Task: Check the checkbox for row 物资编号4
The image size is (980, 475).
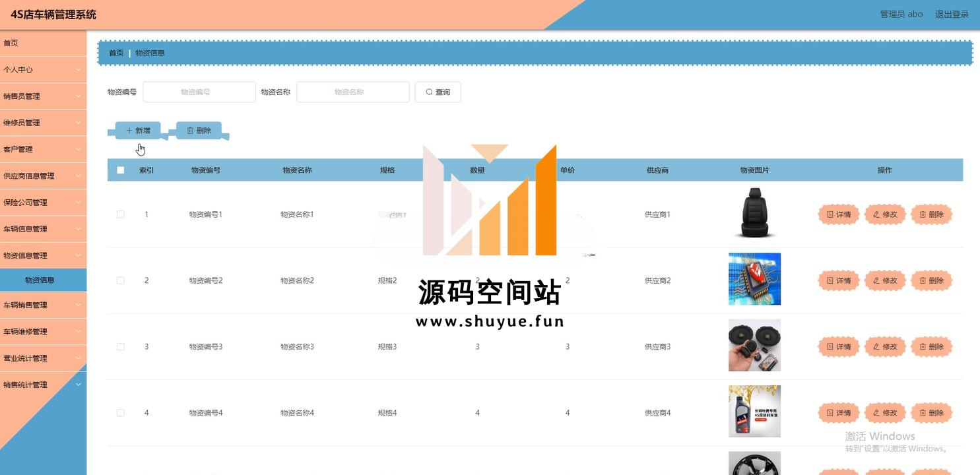Action: [x=120, y=413]
